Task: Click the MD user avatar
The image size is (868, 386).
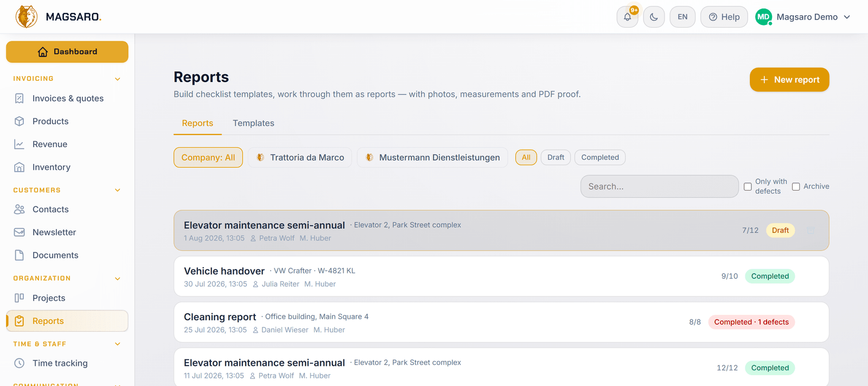Action: (763, 17)
